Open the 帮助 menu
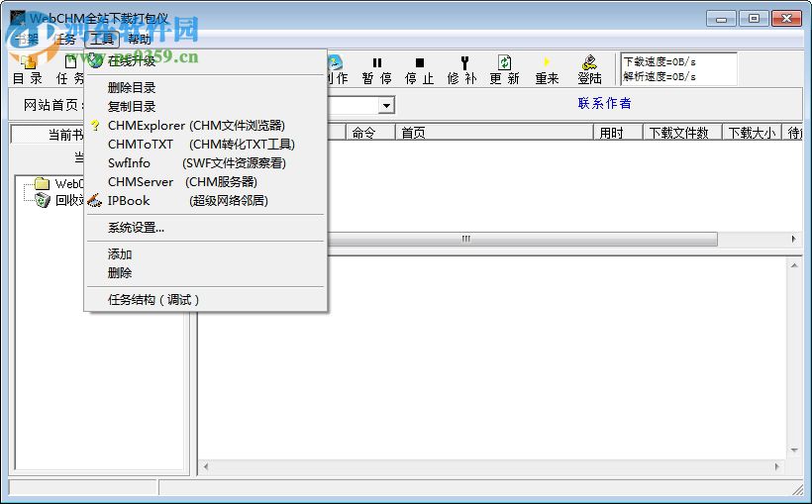The image size is (812, 504). coord(139,39)
